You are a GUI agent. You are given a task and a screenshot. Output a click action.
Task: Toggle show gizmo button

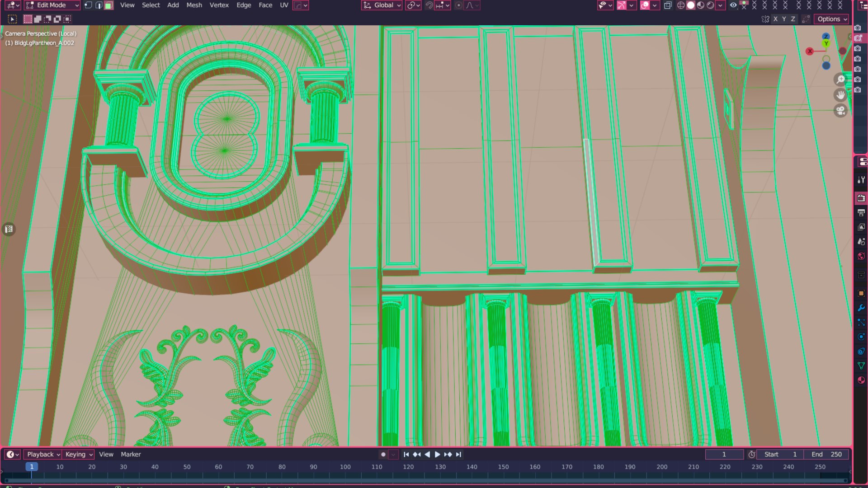pos(622,5)
